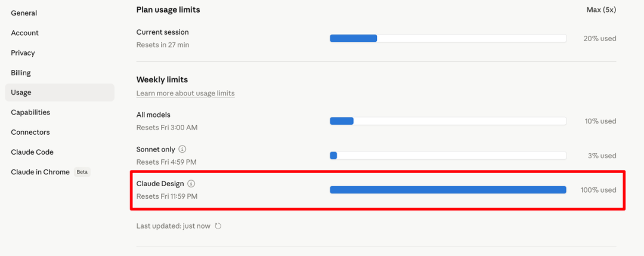Screen dimensions: 644x256
Task: Select the Usage sidebar item
Action: [x=21, y=92]
